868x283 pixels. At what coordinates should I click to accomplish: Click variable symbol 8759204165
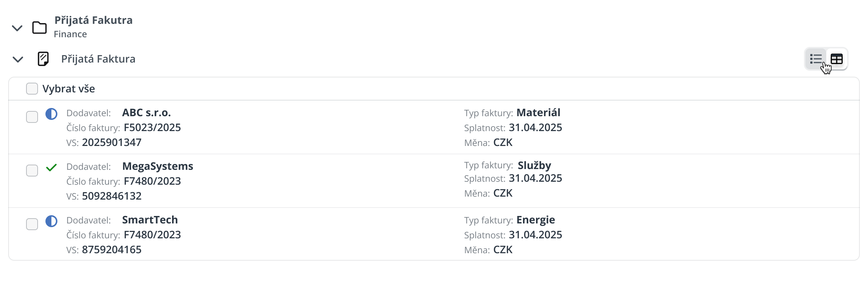(x=112, y=249)
